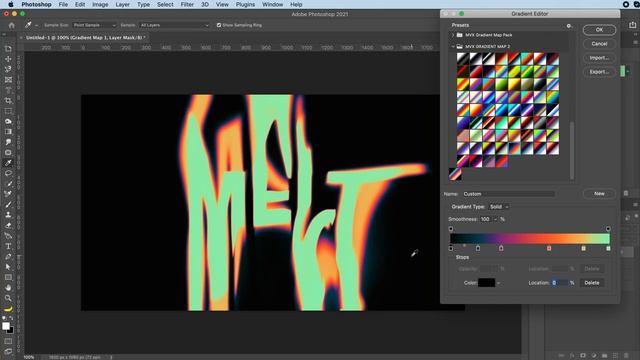Collapse the MVX GRADIENT MAP 2 folder
Viewport: 640px width, 360px height.
pyautogui.click(x=453, y=47)
